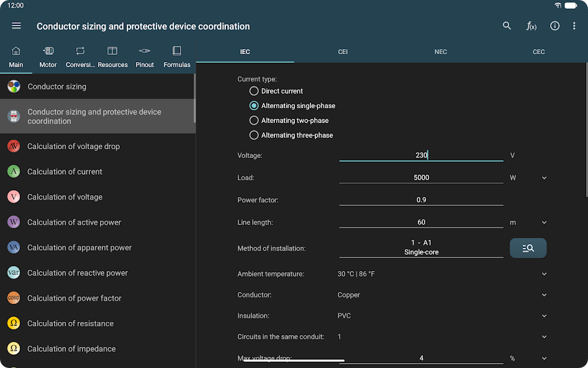This screenshot has width=588, height=368.
Task: Open Calculation of power factor
Action: coord(97,298)
